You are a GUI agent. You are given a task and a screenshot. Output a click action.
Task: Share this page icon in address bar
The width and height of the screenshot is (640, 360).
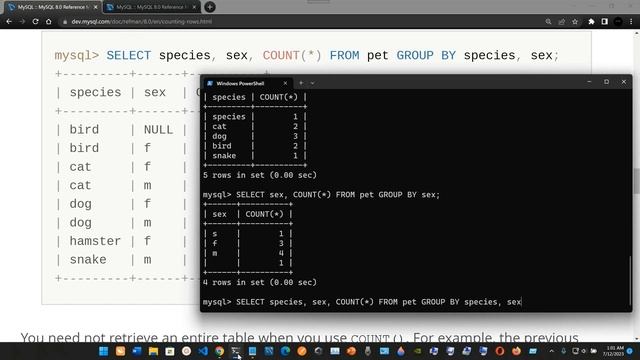pyautogui.click(x=562, y=22)
